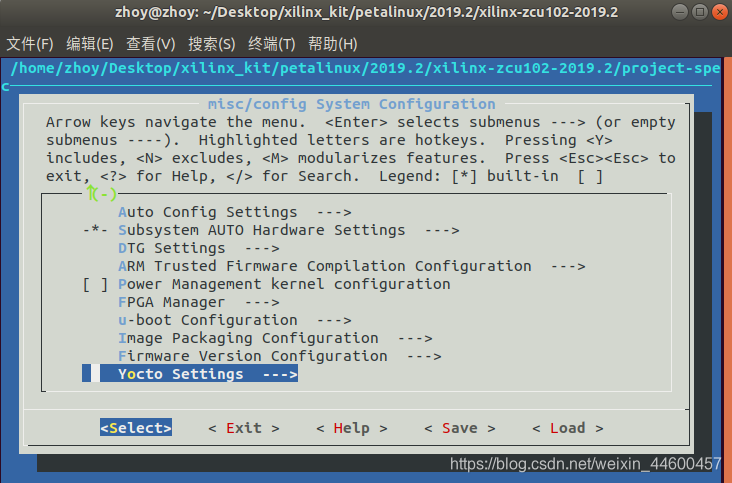Open ARM Trusted Firmware Compilation Configuration
The height and width of the screenshot is (483, 732).
(x=352, y=266)
